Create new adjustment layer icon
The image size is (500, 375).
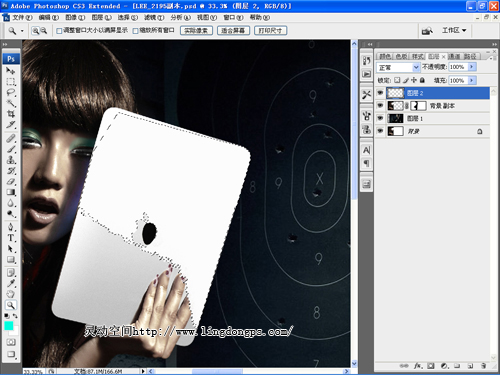[444, 366]
